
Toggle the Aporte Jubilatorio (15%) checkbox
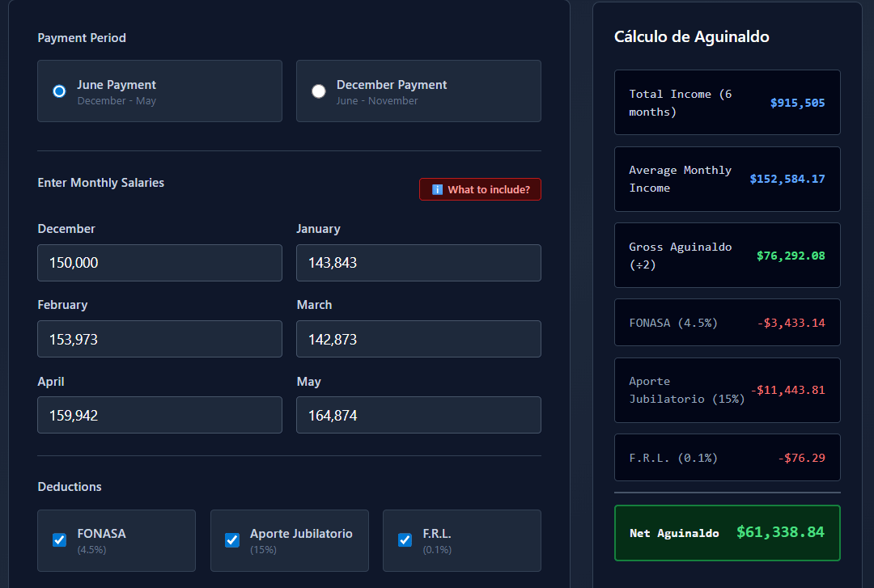[232, 540]
